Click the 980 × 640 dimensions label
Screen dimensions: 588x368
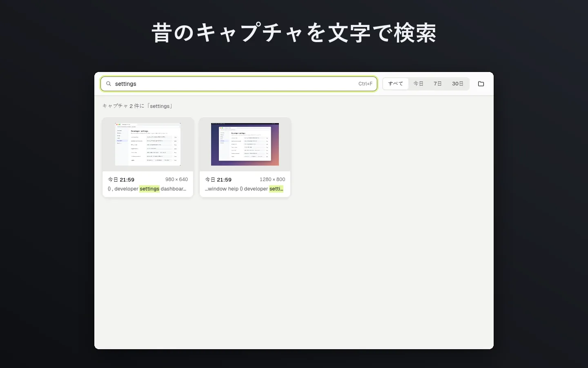coord(177,180)
